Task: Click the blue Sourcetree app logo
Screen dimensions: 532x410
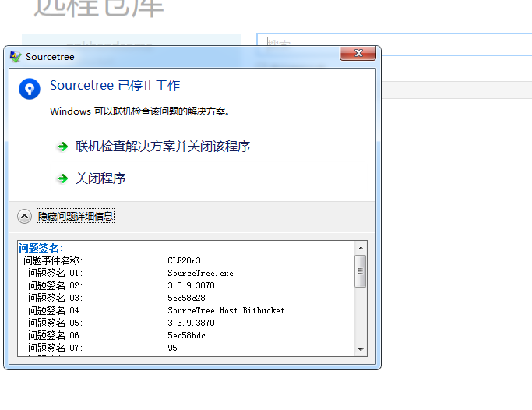Action: (x=30, y=89)
